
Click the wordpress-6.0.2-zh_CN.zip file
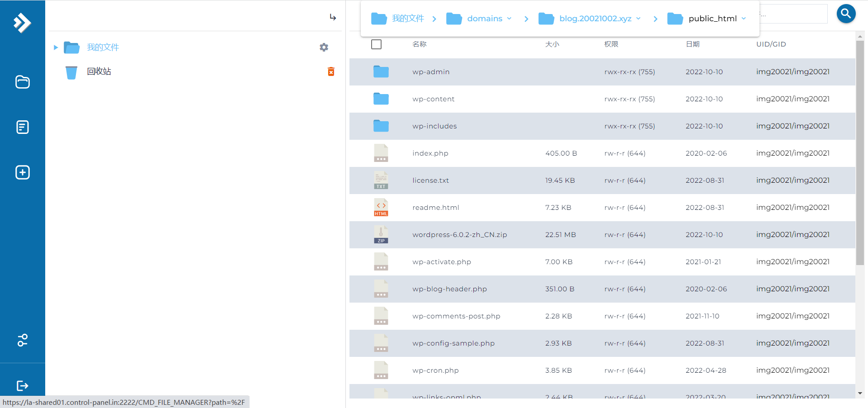coord(459,235)
